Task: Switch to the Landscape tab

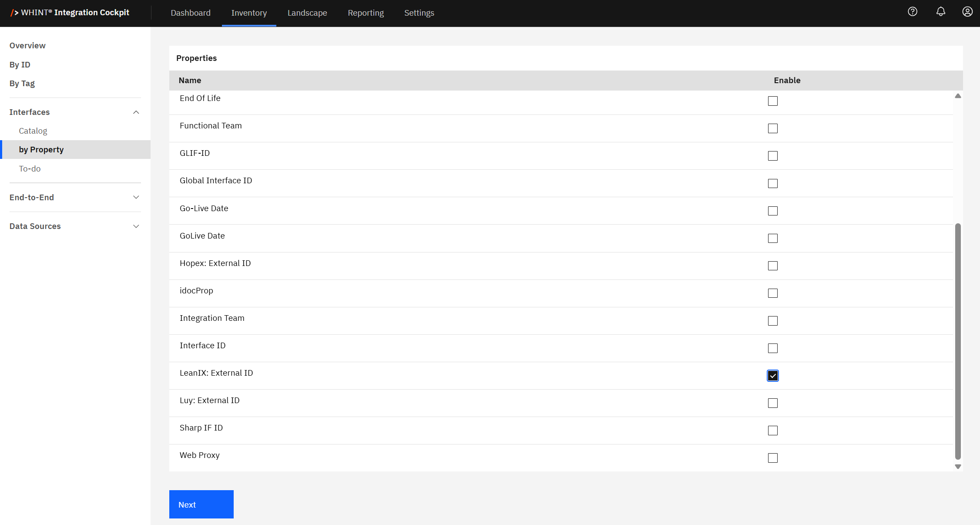Action: (307, 13)
